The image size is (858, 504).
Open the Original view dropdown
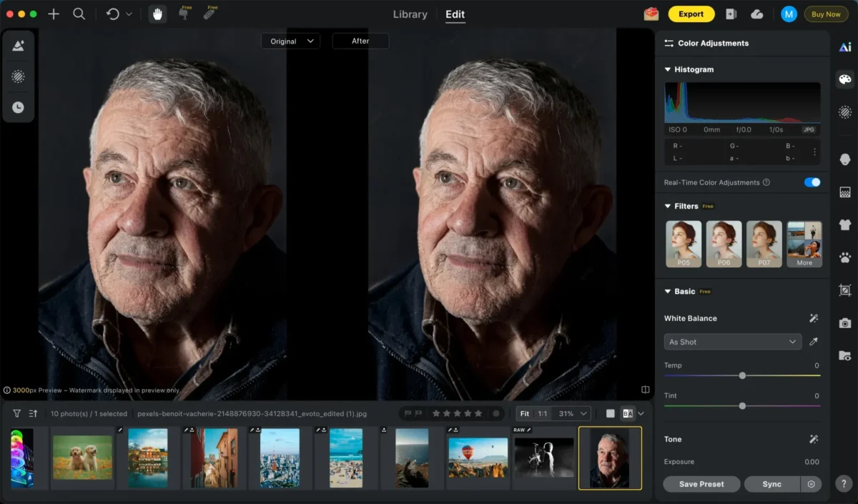tap(290, 41)
